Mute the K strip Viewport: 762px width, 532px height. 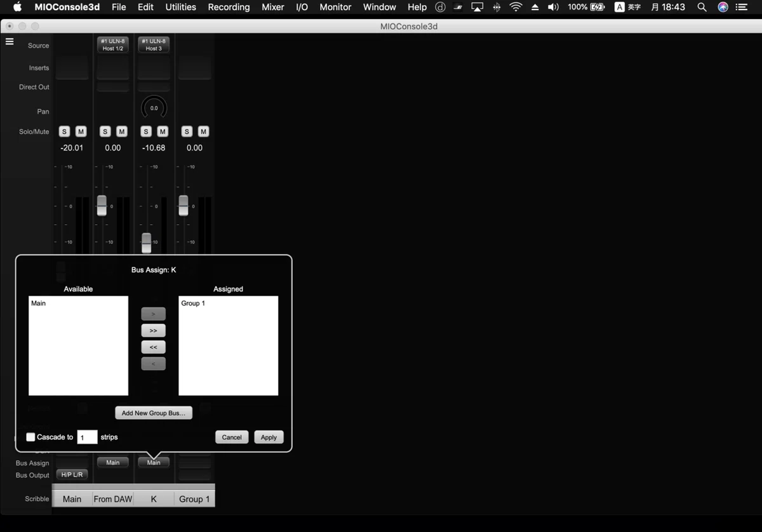coord(163,131)
